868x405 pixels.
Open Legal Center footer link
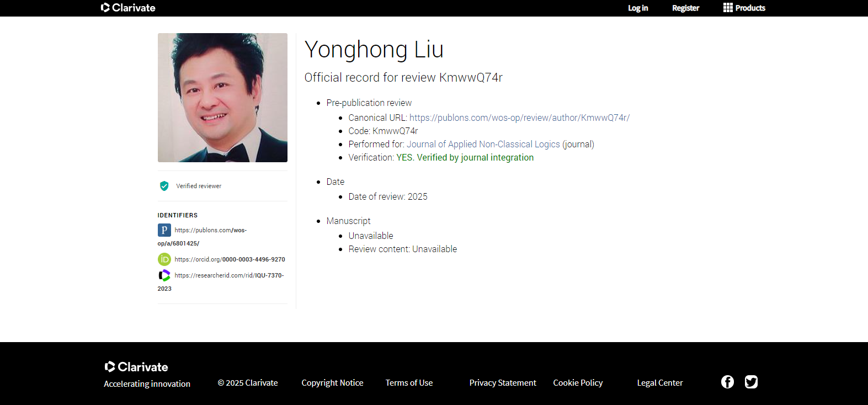coord(660,383)
